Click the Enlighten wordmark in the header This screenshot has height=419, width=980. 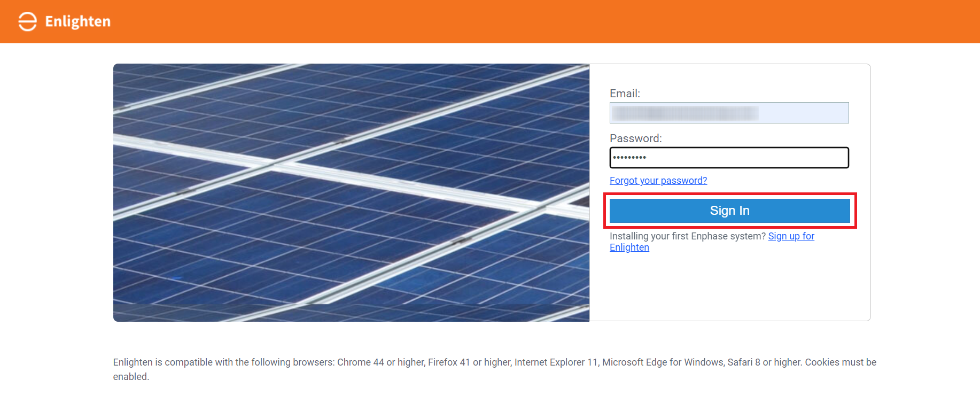77,21
